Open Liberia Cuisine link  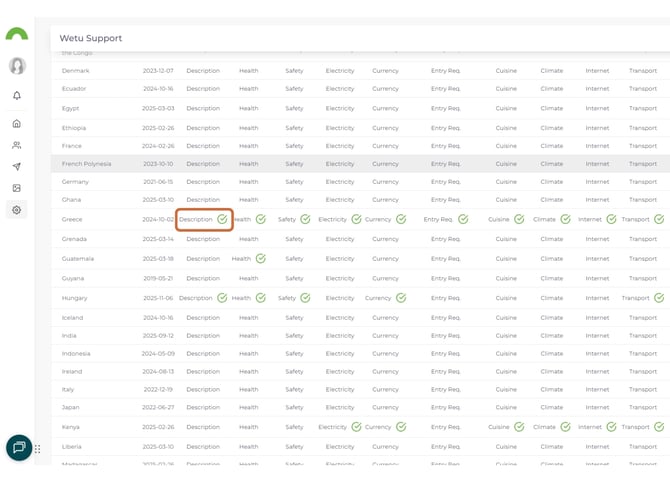(x=506, y=447)
